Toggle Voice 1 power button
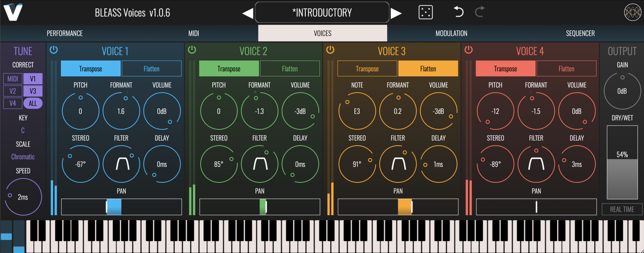Screen dimensions: 644x253 [54, 50]
